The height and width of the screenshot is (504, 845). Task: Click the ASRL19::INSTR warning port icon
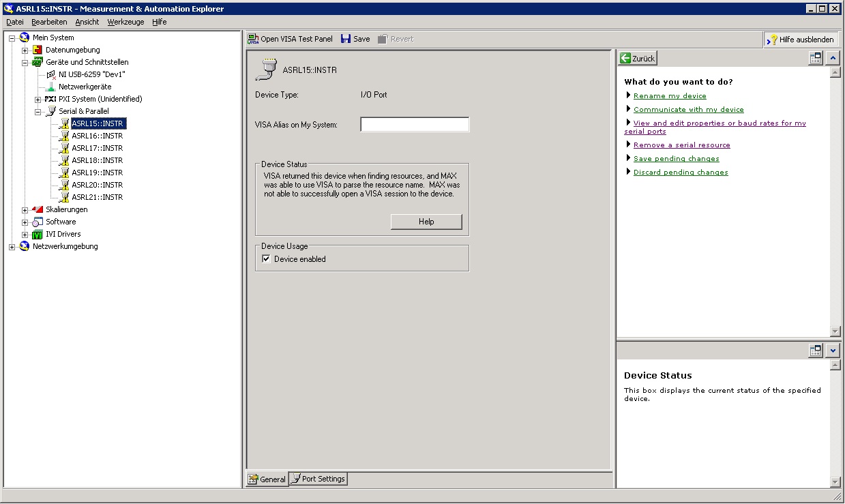[64, 173]
